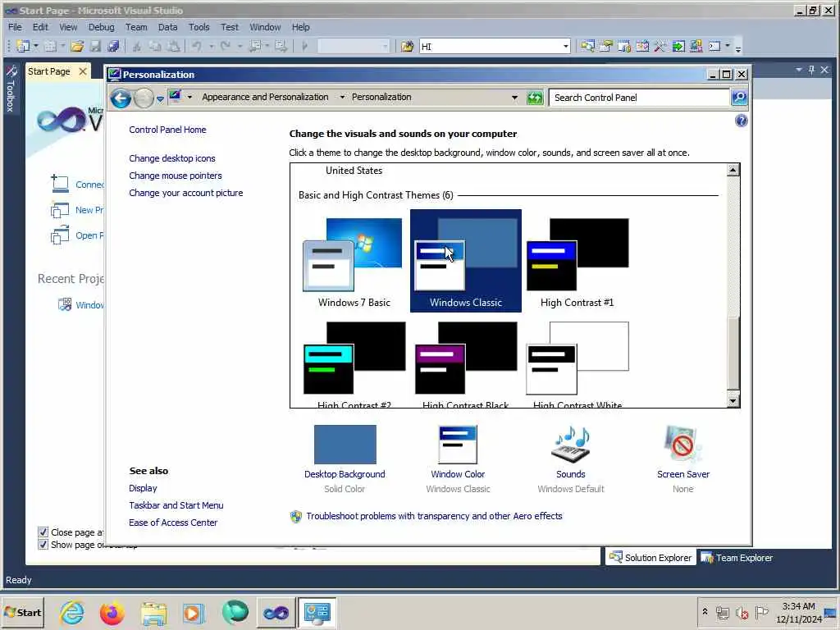Open the Tools menu

coord(199,27)
